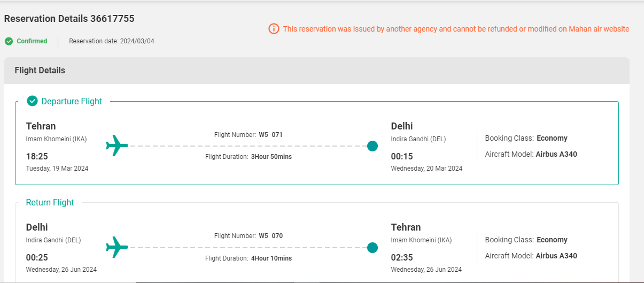Click the Delhi arrival dot marker
The height and width of the screenshot is (283, 644).
pyautogui.click(x=373, y=146)
